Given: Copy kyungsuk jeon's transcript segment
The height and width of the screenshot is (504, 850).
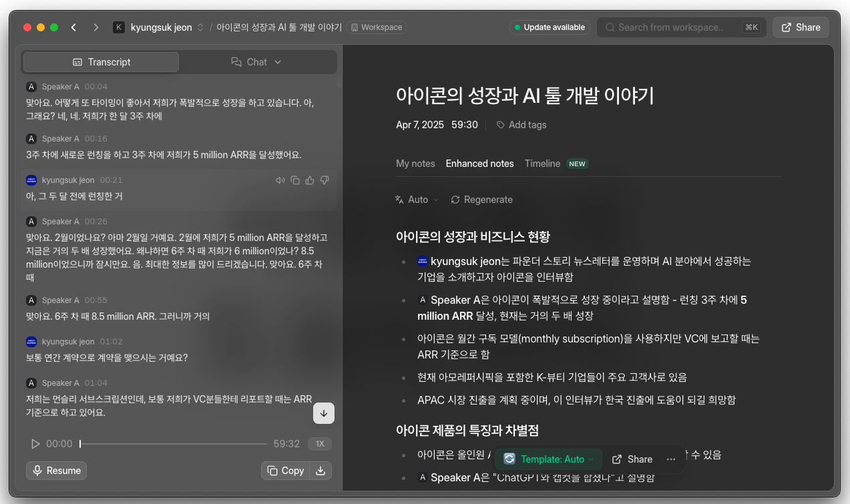Looking at the screenshot, I should click(x=295, y=180).
